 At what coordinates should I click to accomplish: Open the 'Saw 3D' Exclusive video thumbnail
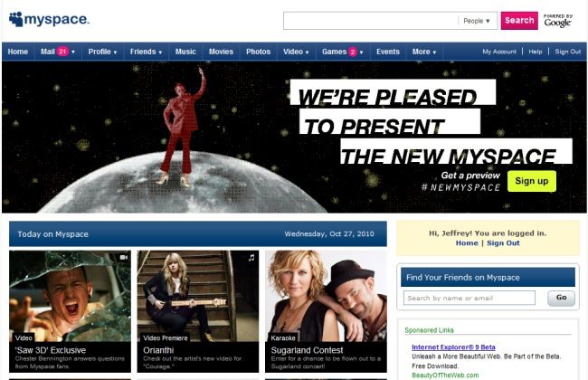(x=71, y=296)
